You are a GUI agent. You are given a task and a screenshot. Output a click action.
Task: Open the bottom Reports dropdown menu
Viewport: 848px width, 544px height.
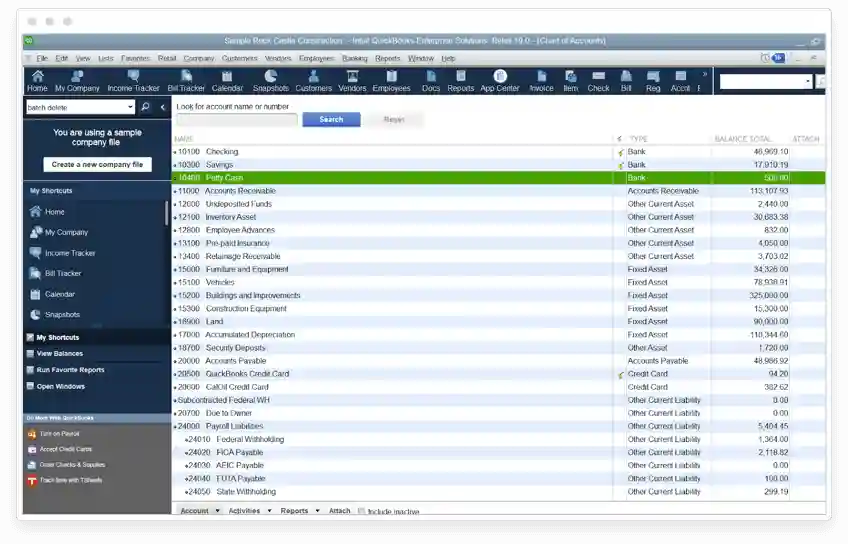pos(300,510)
